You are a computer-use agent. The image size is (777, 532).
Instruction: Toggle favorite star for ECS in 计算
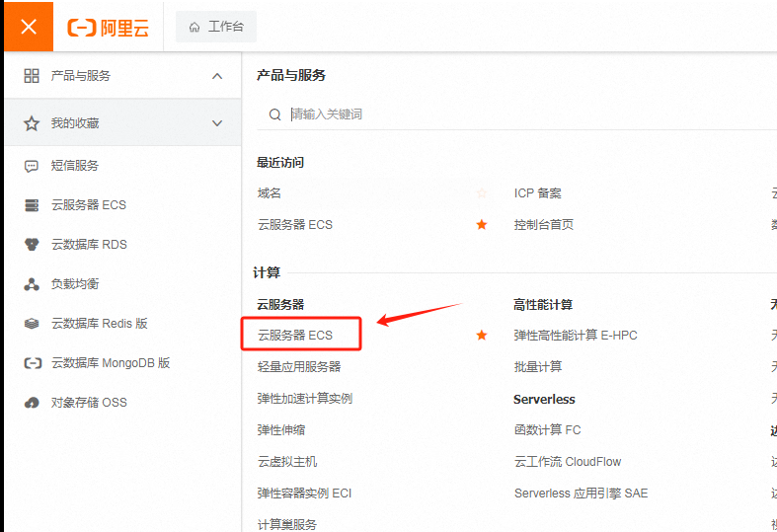point(481,336)
